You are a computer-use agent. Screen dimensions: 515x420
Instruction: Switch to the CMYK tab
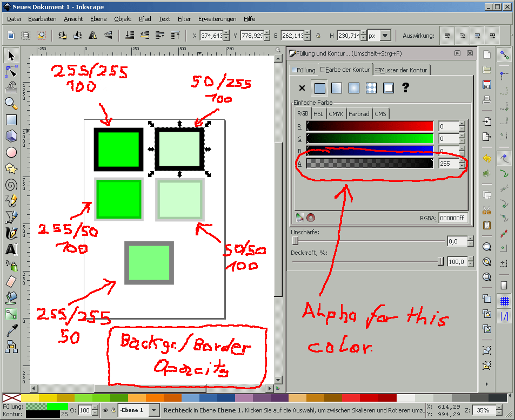tap(336, 114)
